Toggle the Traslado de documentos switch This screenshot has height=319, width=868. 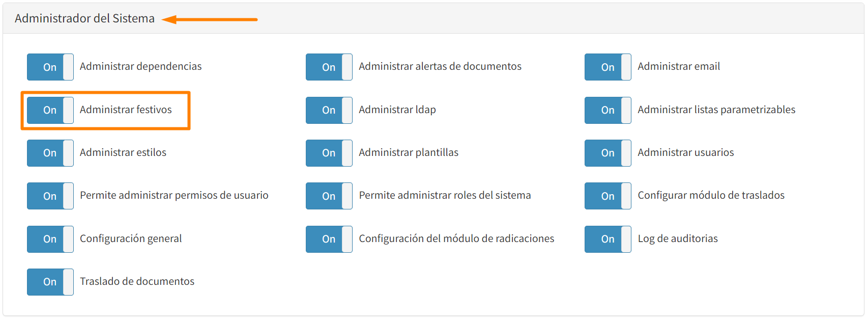point(50,282)
